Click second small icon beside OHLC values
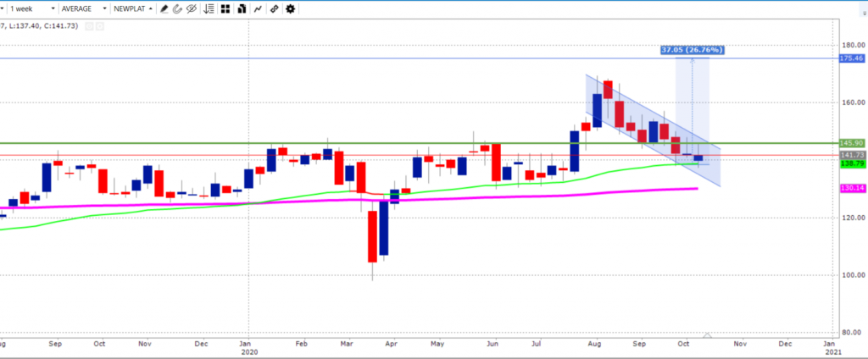Viewport: 868px width, 359px height. point(100,26)
